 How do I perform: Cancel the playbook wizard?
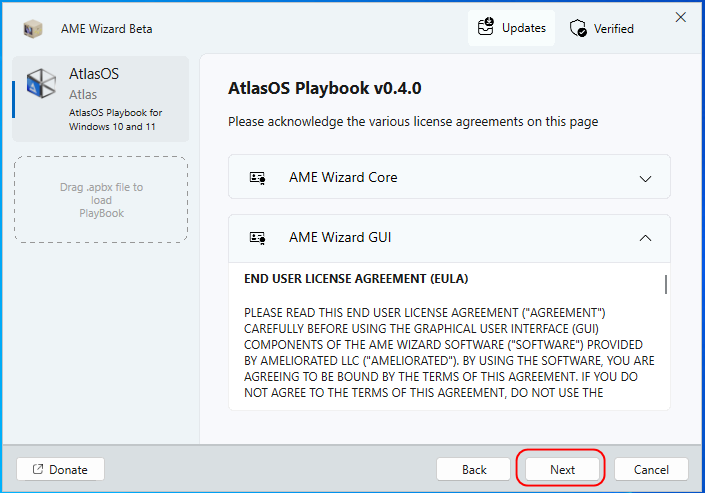651,470
